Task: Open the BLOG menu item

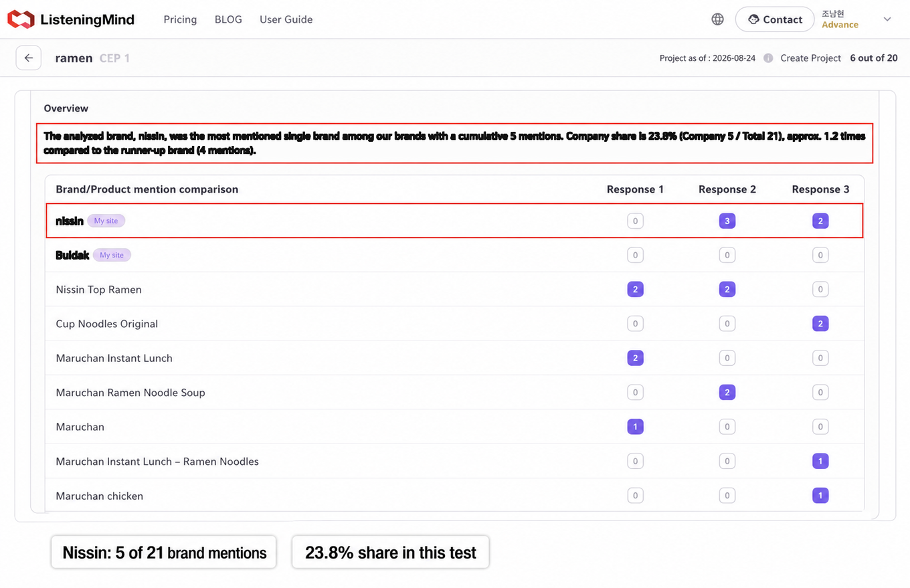Action: 228,19
